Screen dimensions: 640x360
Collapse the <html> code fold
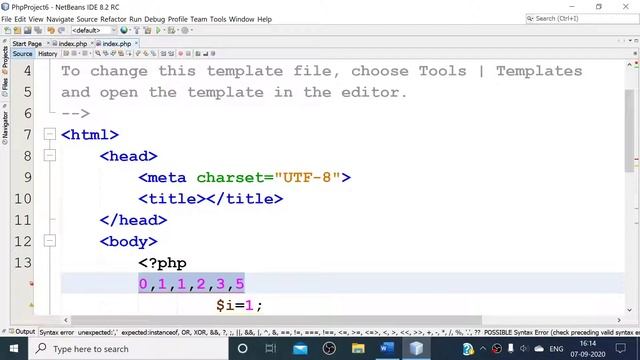pyautogui.click(x=50, y=134)
